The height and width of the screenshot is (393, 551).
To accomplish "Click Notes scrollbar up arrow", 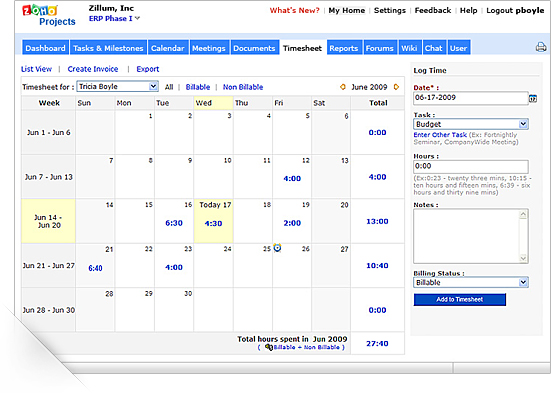I will click(523, 214).
